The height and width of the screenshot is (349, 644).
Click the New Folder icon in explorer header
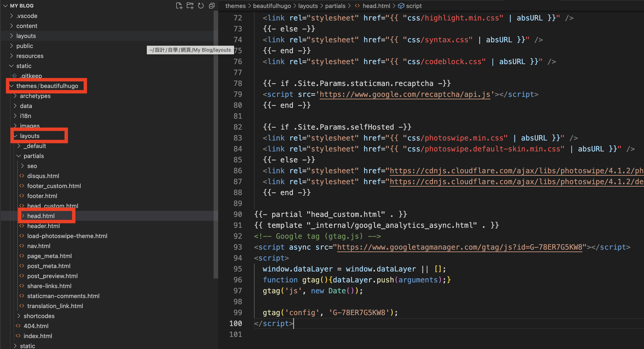[190, 6]
